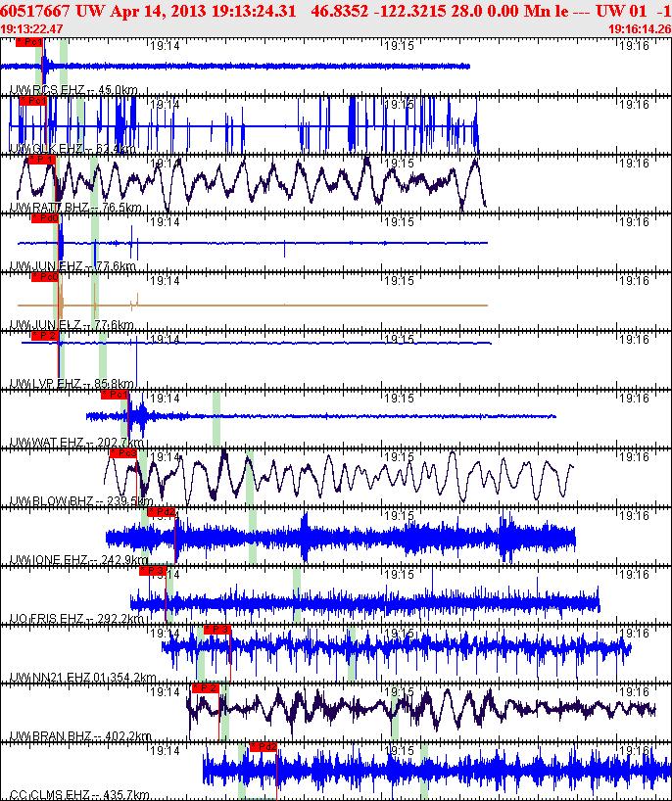Select the P 2 pick flag on LVP trace
The height and width of the screenshot is (801, 672).
click(x=45, y=336)
